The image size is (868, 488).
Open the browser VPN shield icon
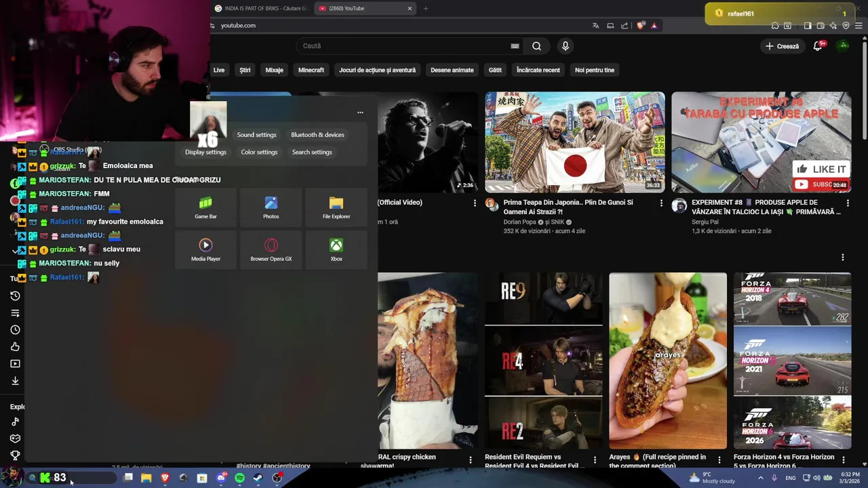[x=846, y=26]
